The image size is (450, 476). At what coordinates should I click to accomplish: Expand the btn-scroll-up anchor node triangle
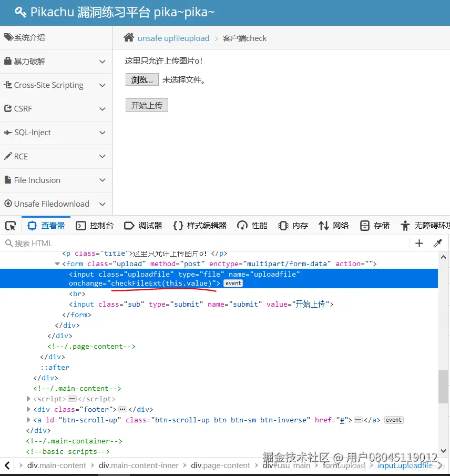point(28,420)
